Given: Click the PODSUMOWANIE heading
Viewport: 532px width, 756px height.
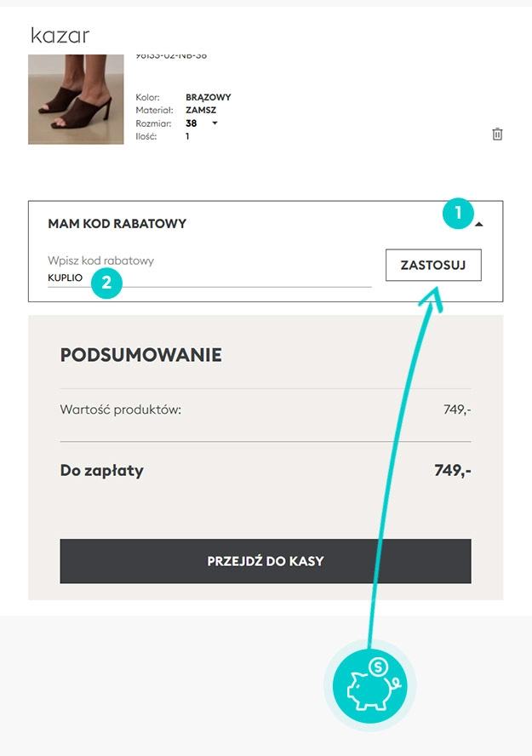Looking at the screenshot, I should (x=140, y=354).
